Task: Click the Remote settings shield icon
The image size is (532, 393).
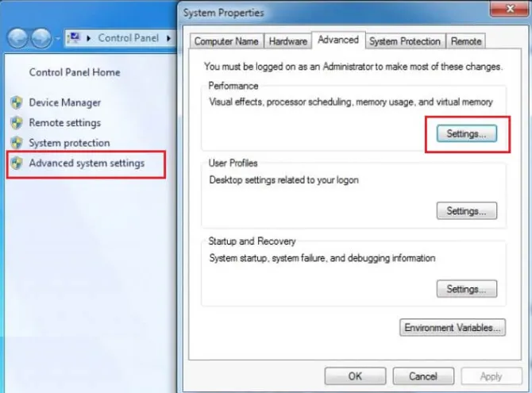Action: [x=17, y=123]
